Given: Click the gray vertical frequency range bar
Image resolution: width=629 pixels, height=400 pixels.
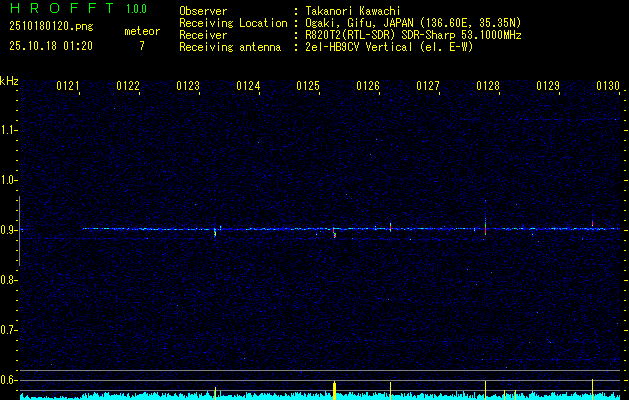Looking at the screenshot, I should coord(19,231).
